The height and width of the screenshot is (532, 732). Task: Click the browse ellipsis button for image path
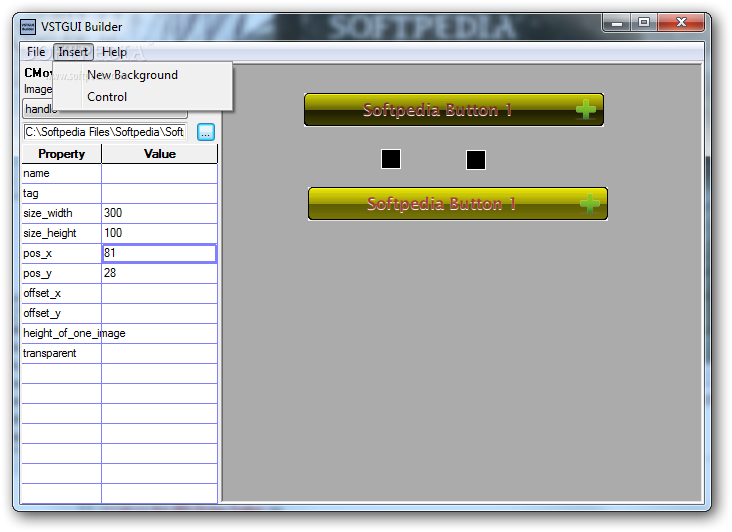point(205,133)
